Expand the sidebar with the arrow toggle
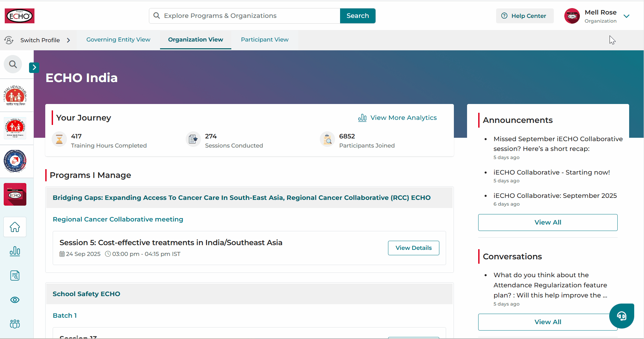Viewport: 644px width, 339px height. coord(34,68)
